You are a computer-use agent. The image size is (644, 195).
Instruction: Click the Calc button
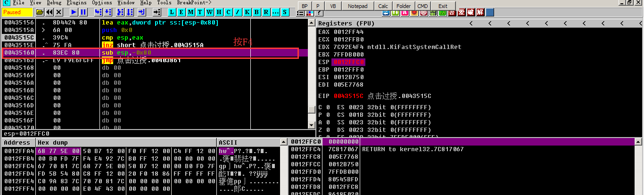tap(383, 6)
